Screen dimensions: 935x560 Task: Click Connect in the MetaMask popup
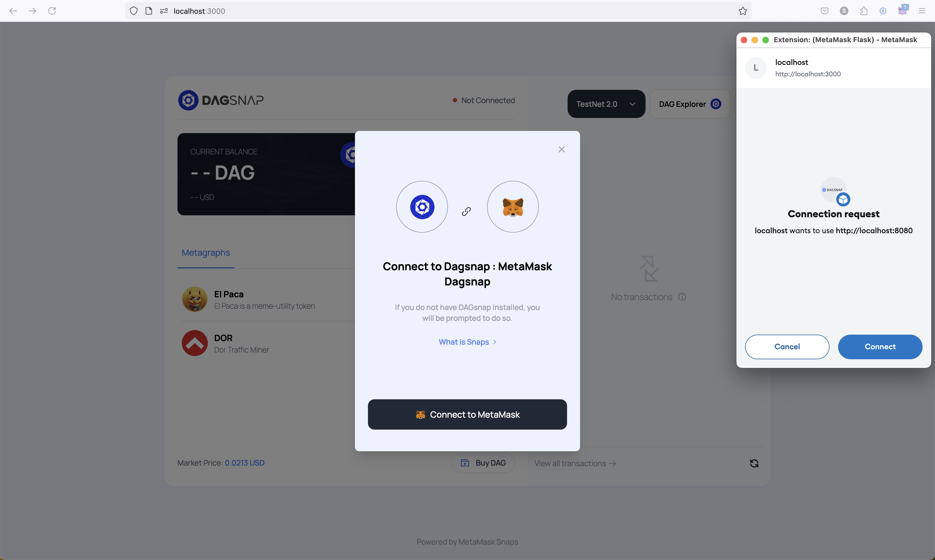click(x=880, y=346)
